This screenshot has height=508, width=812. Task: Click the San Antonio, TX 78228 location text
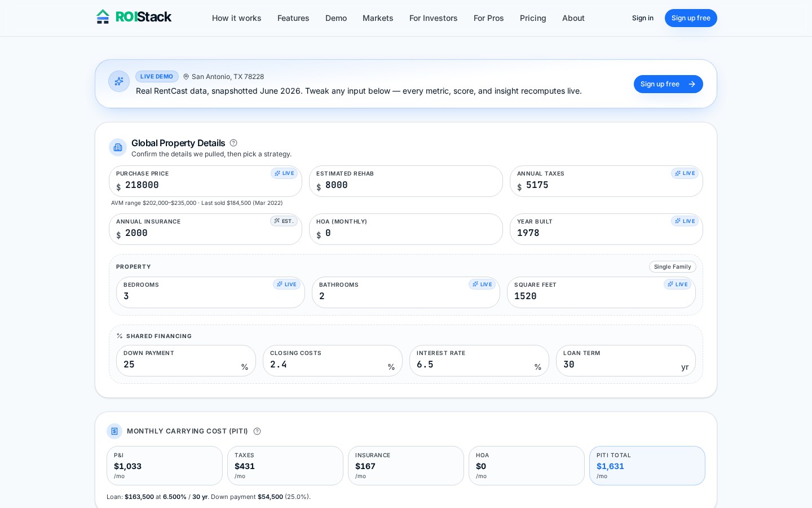click(228, 77)
